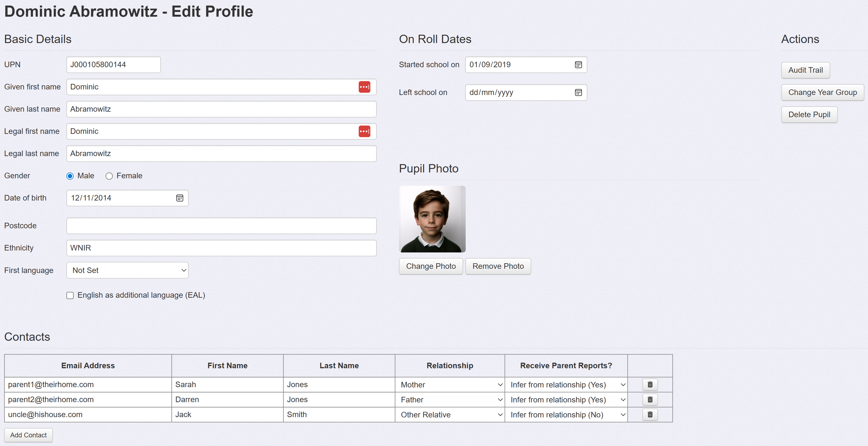Select Male gender radio button
Image resolution: width=868 pixels, height=446 pixels.
click(70, 176)
